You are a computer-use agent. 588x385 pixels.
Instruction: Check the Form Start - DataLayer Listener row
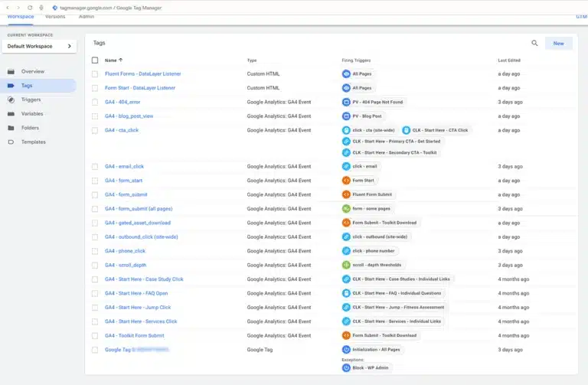click(x=95, y=88)
